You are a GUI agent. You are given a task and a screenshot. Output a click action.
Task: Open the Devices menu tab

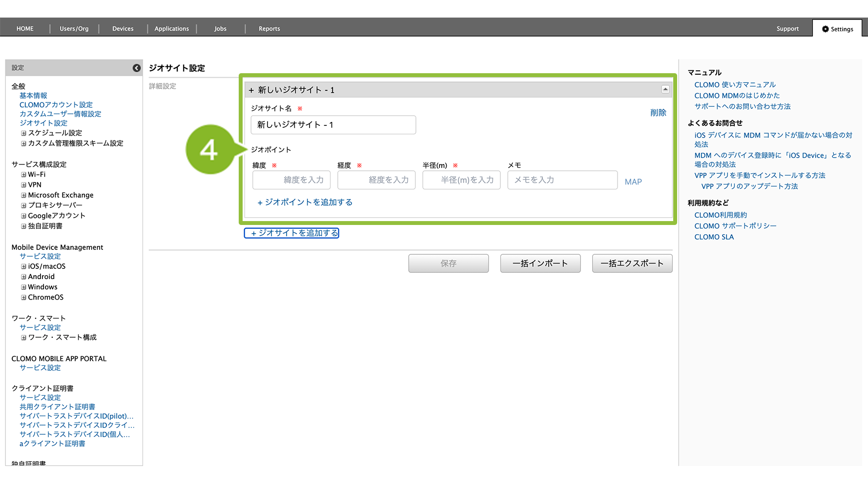pyautogui.click(x=123, y=29)
